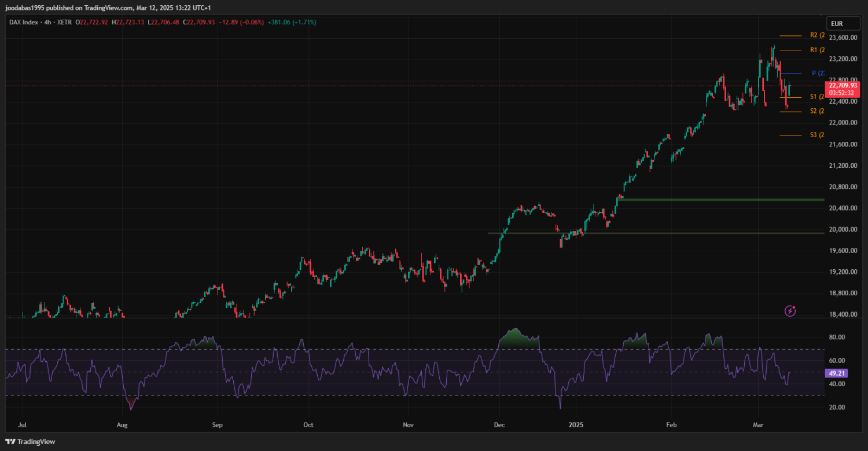Click the 18,400.00 price axis label
The height and width of the screenshot is (451, 868).
tap(843, 314)
